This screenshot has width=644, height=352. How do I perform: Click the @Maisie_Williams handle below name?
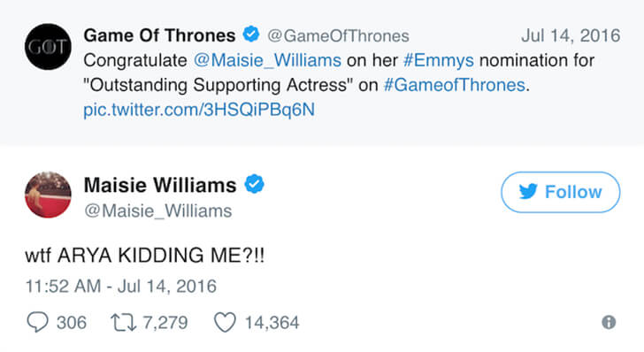pos(158,211)
